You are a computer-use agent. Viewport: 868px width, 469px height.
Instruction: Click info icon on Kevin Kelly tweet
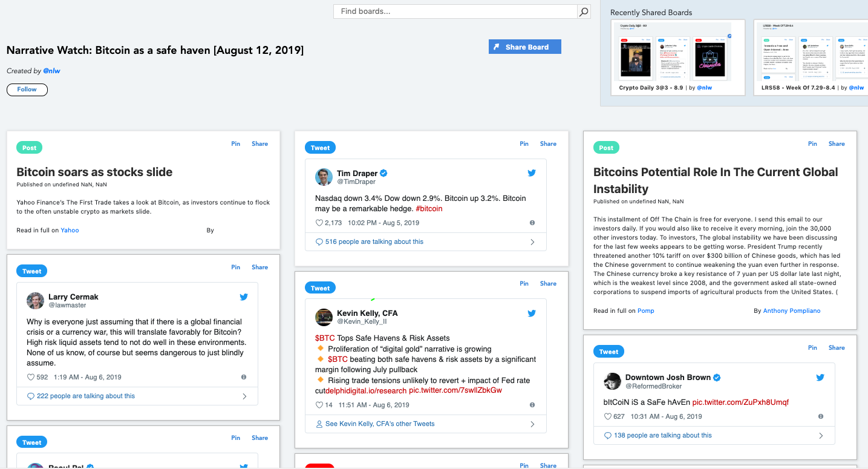coord(532,405)
